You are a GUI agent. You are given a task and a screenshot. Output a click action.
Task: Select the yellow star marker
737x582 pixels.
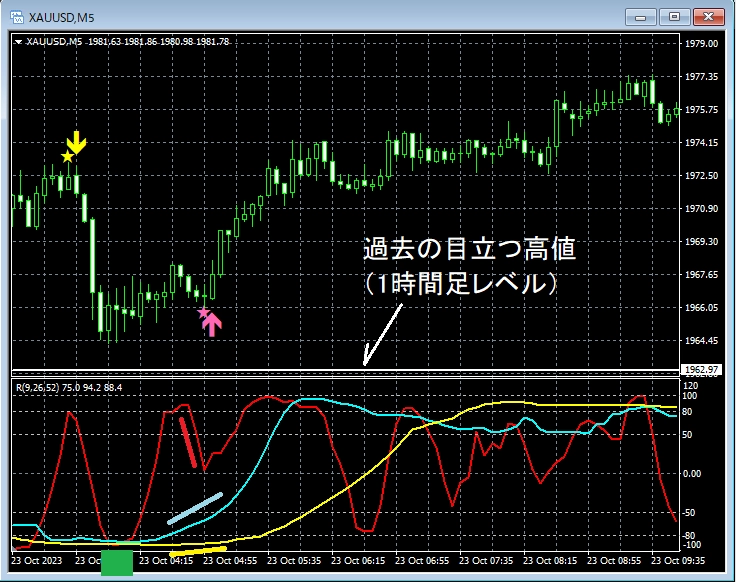[x=67, y=157]
